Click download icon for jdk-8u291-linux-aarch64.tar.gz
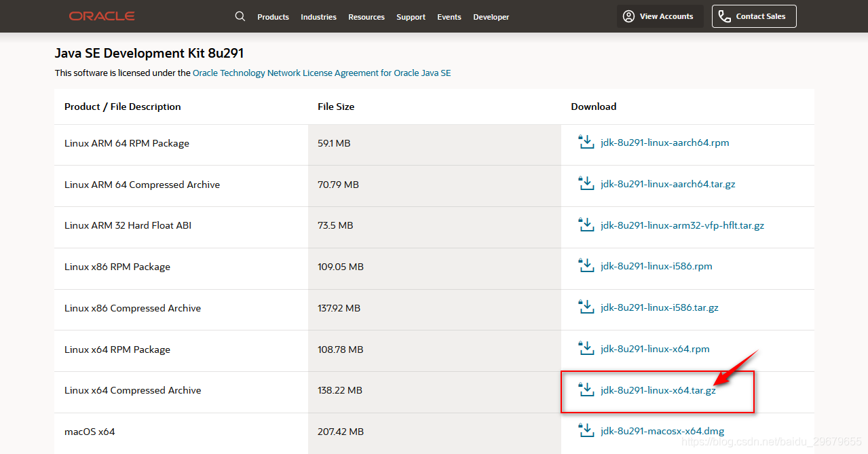The height and width of the screenshot is (454, 868). 586,183
